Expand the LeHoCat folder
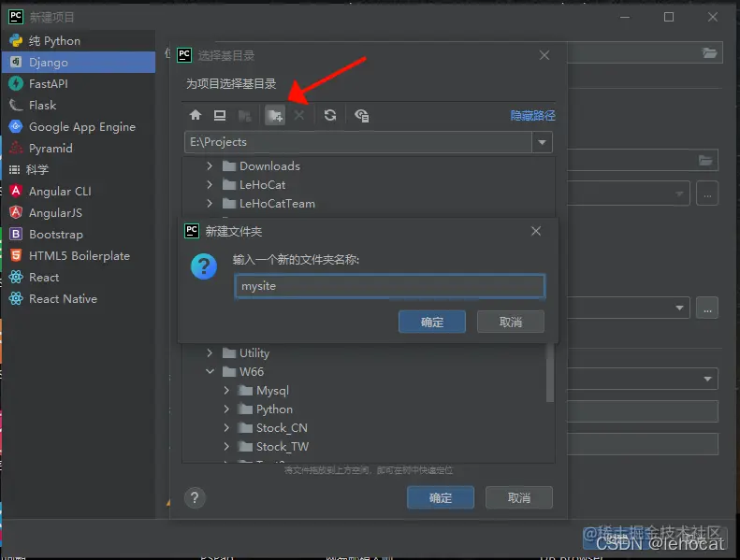Image resolution: width=740 pixels, height=560 pixels. pos(210,185)
